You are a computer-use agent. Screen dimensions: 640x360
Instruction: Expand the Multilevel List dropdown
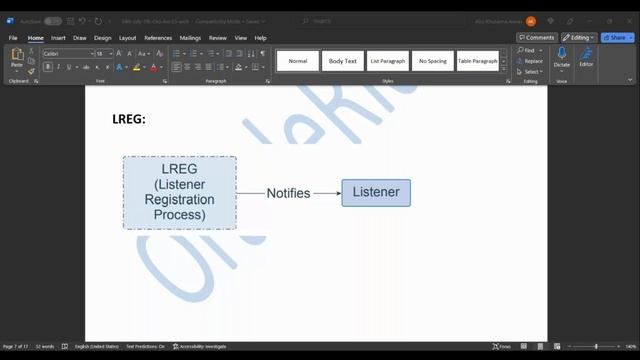click(218, 53)
